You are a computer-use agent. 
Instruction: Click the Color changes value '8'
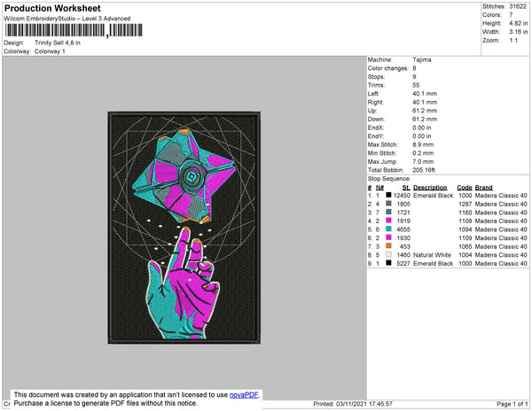[x=414, y=68]
